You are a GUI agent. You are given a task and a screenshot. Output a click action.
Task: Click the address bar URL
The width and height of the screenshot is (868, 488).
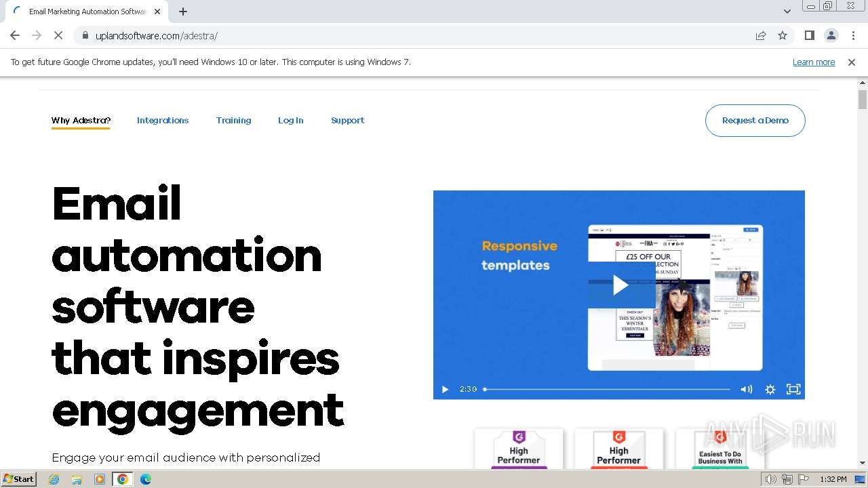click(157, 35)
